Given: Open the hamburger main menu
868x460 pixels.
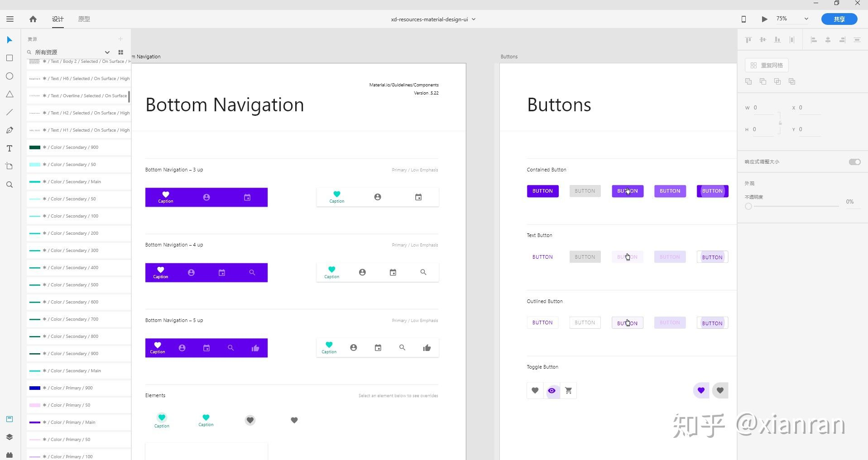Looking at the screenshot, I should pos(10,19).
